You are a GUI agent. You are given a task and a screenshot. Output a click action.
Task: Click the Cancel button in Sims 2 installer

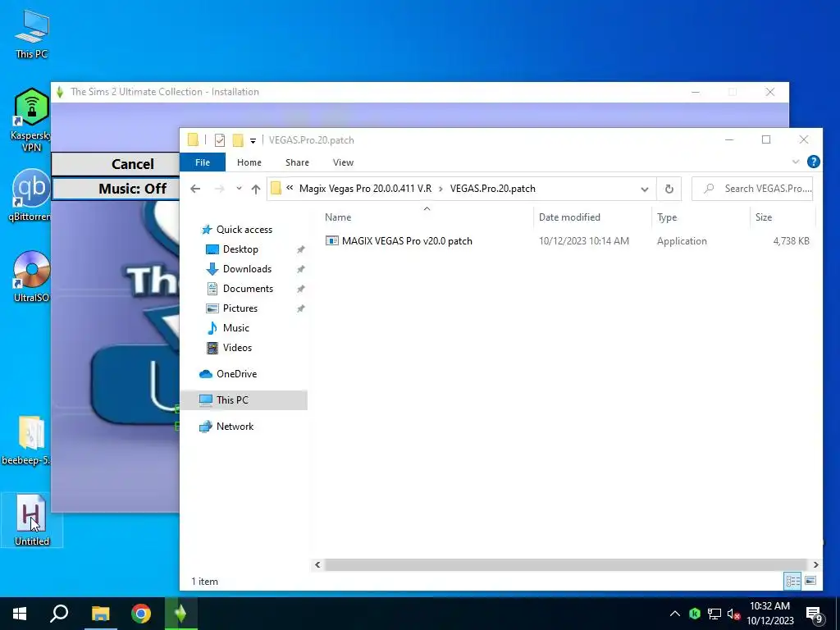click(115, 164)
